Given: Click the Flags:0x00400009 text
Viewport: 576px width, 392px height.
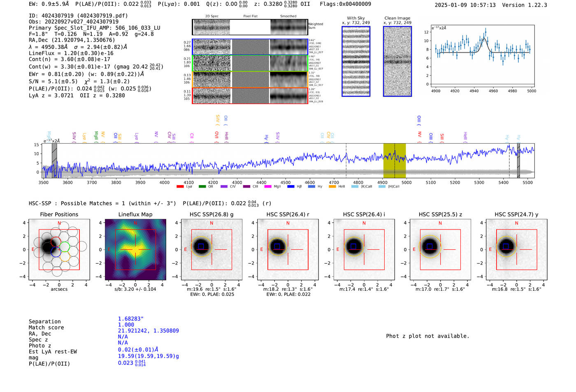Looking at the screenshot, I should click(345, 4).
